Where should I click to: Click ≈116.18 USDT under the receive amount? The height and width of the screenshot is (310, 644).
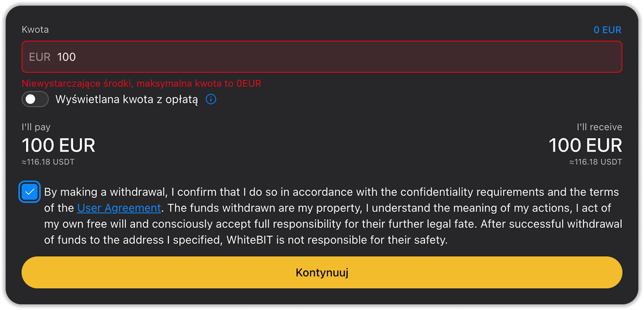point(595,162)
